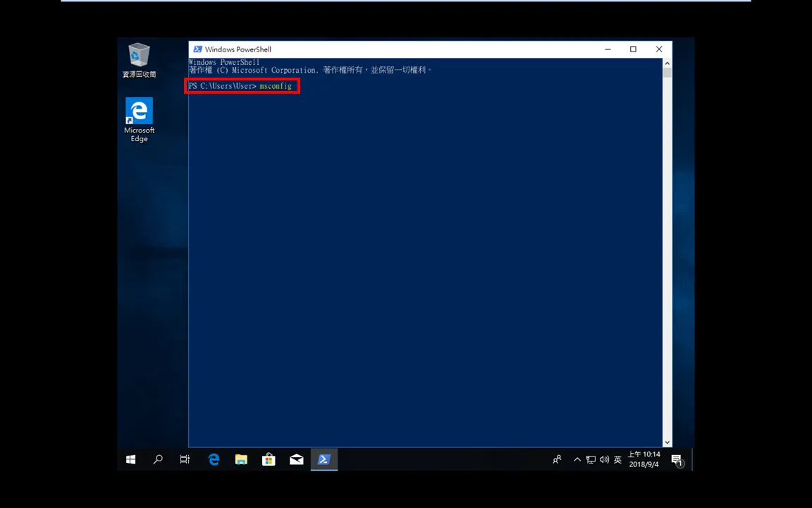812x508 pixels.
Task: Click the Microsoft Corporation copyright line
Action: pos(309,70)
